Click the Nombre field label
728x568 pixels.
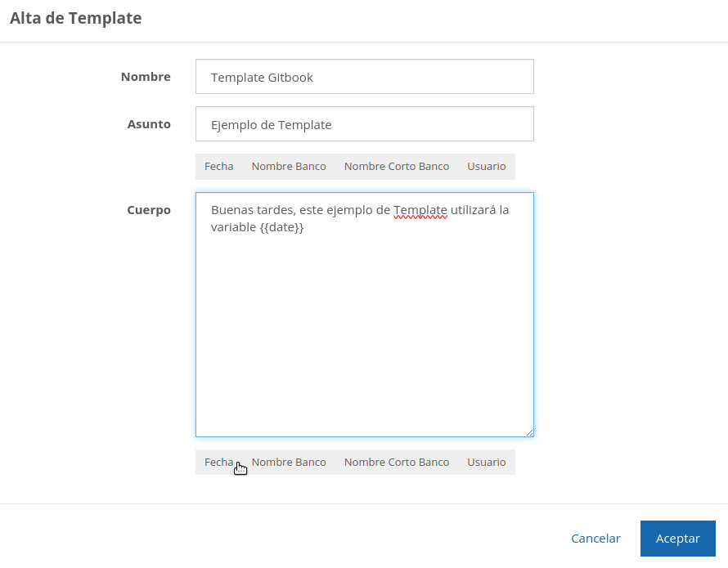tap(146, 77)
